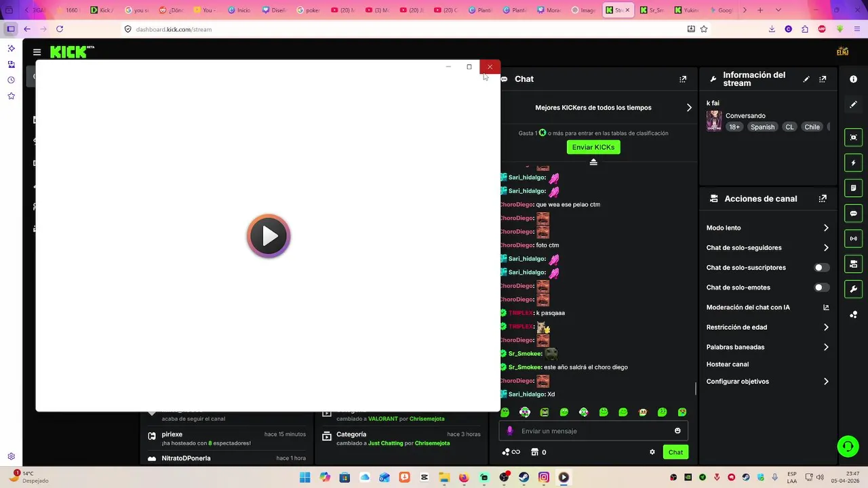The image size is (868, 488).
Task: Click the pencil icon in right sidebar
Action: 853,104
